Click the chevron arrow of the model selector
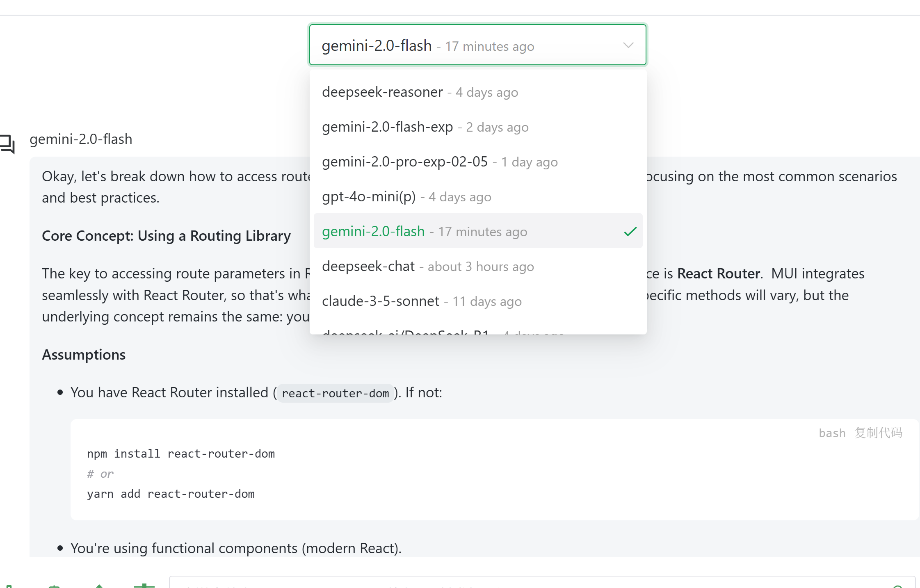Viewport: 920px width, 588px height. click(628, 45)
